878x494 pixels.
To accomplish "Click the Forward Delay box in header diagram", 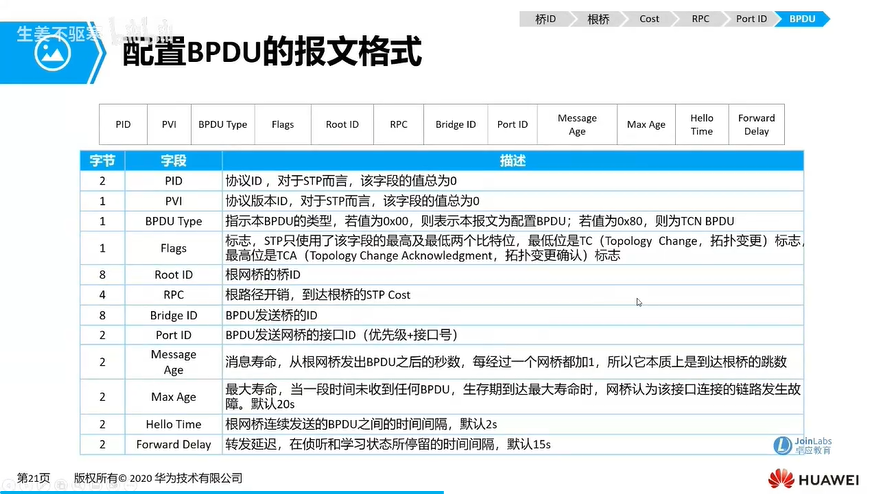I will (756, 124).
